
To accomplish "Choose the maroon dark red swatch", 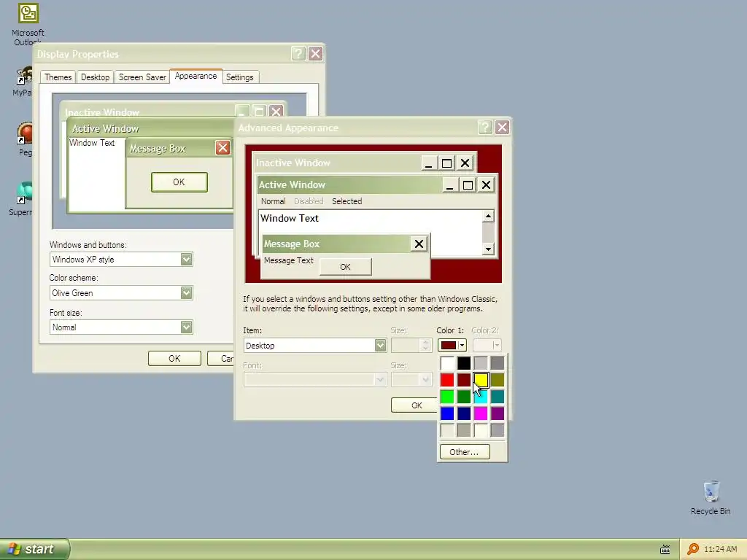I will click(x=464, y=380).
